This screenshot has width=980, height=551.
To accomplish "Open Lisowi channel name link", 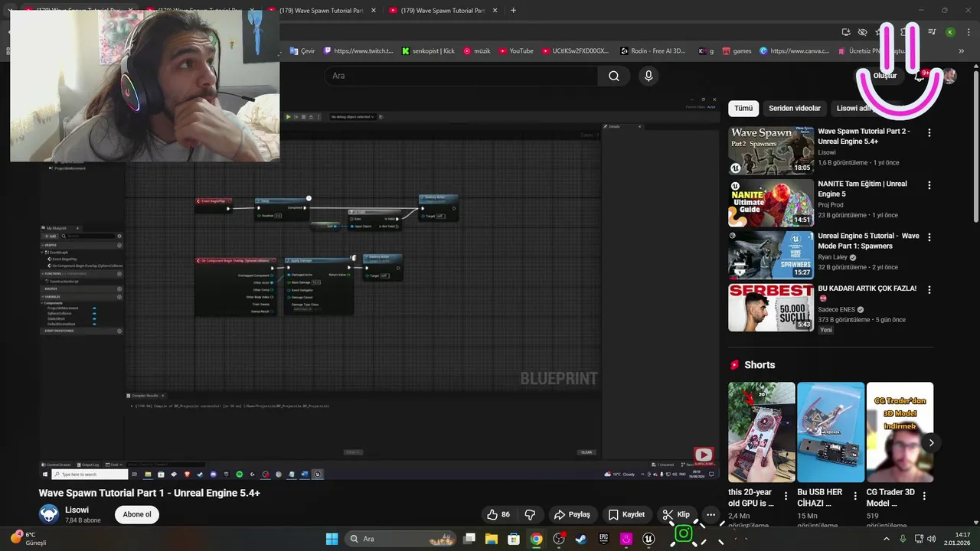I will point(77,510).
